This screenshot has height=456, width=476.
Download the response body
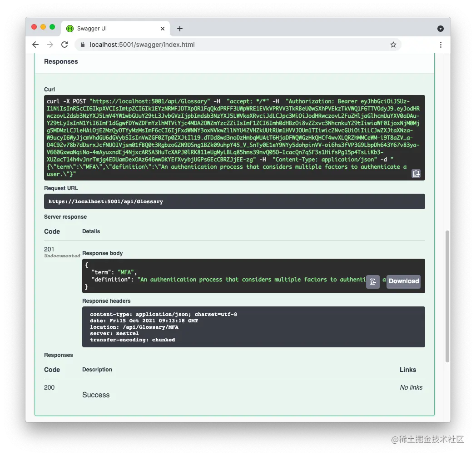tap(403, 281)
